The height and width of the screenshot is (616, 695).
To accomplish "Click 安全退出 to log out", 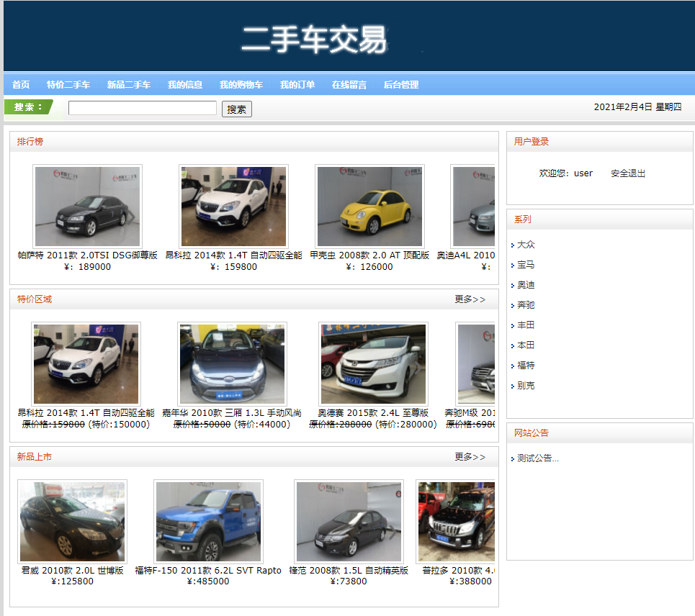I will coord(627,173).
